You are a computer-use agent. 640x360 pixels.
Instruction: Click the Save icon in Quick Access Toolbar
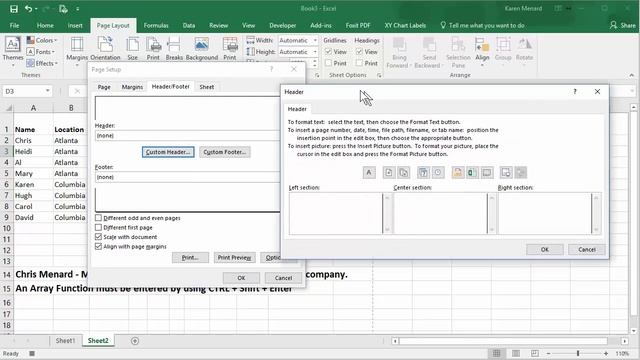pos(13,9)
